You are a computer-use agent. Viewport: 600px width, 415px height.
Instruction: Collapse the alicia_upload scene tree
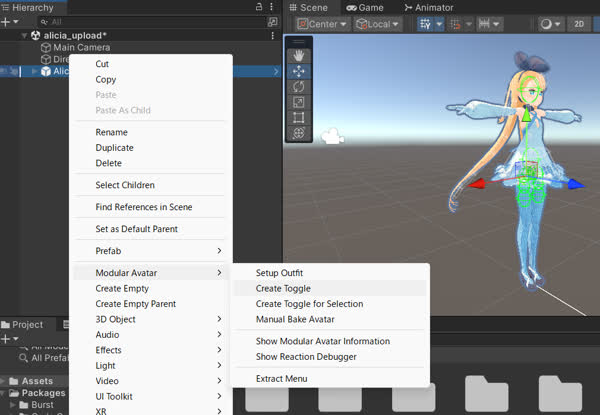(x=25, y=35)
